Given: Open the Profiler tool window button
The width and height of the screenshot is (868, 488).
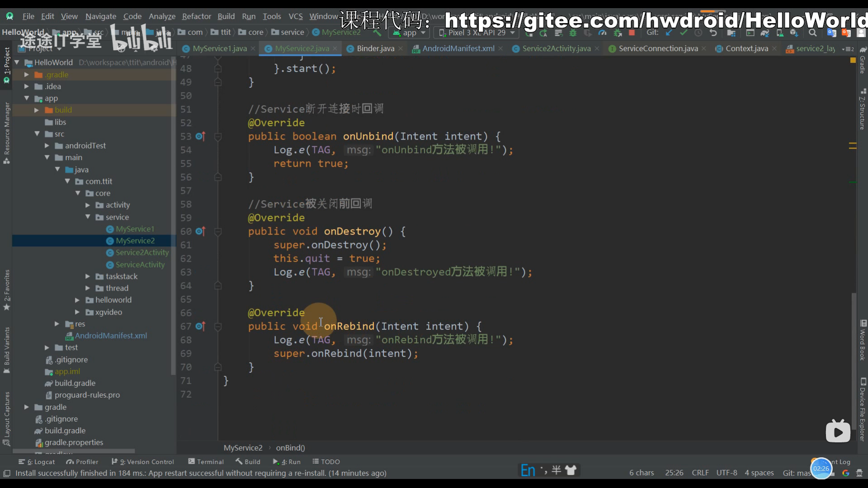Looking at the screenshot, I should tap(82, 462).
